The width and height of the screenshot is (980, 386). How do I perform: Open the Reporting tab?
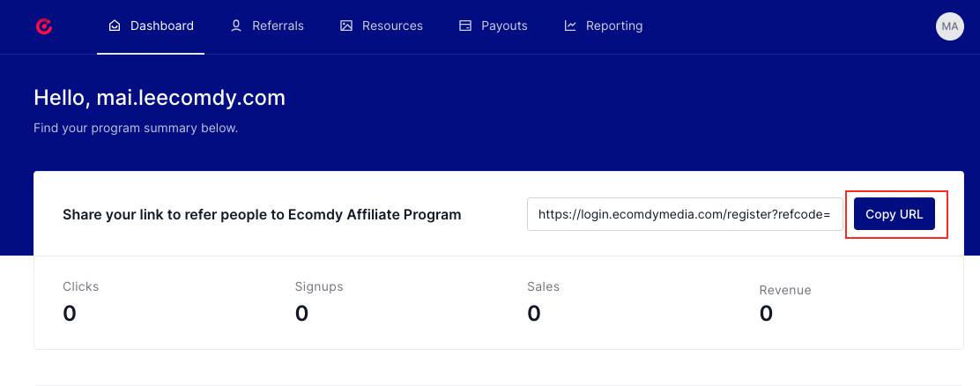coord(603,26)
